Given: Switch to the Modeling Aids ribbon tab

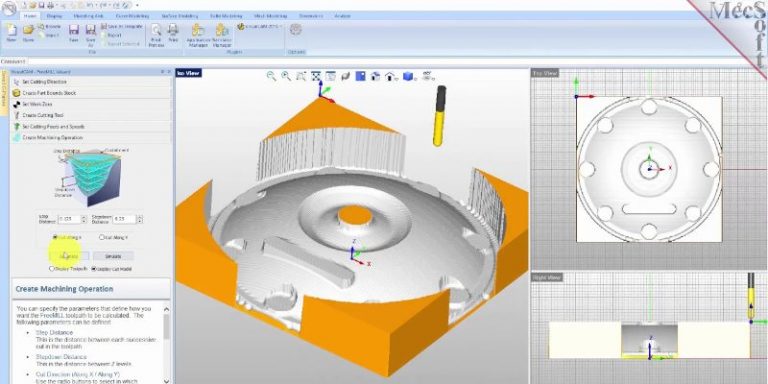Looking at the screenshot, I should click(x=88, y=16).
